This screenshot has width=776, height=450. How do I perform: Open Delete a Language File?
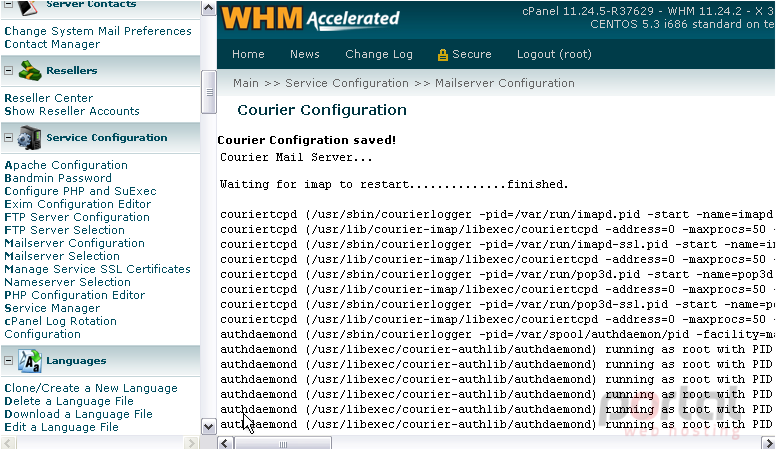point(69,401)
